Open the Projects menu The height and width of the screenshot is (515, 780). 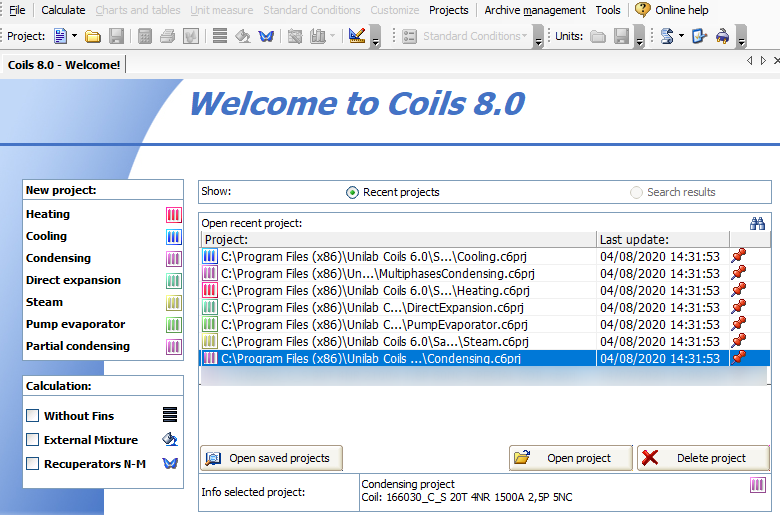pyautogui.click(x=449, y=10)
